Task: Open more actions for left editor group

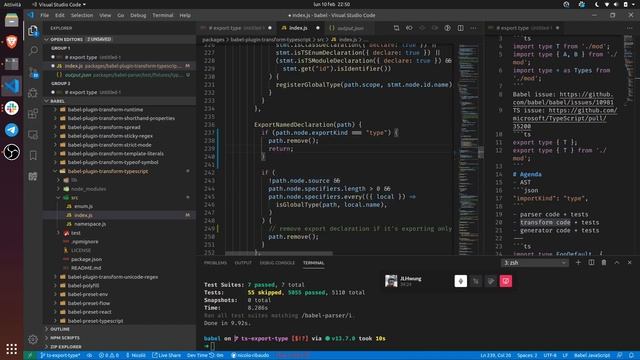Action: pyautogui.click(x=473, y=28)
